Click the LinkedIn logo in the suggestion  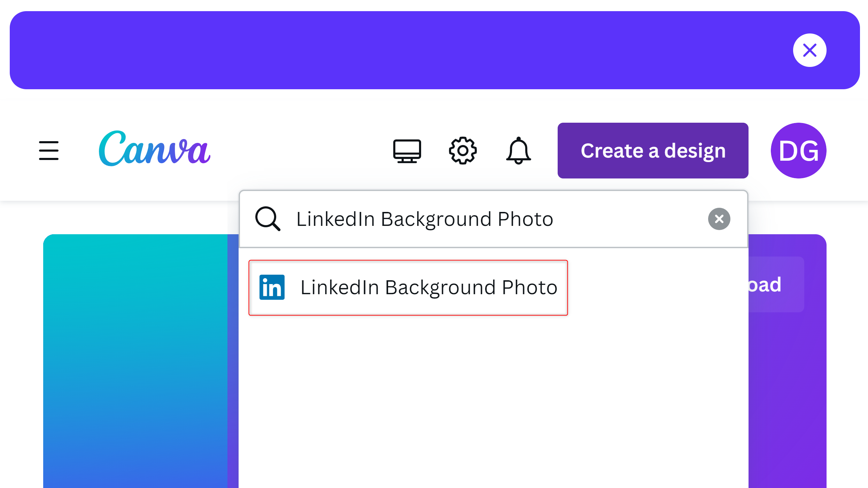[272, 287]
